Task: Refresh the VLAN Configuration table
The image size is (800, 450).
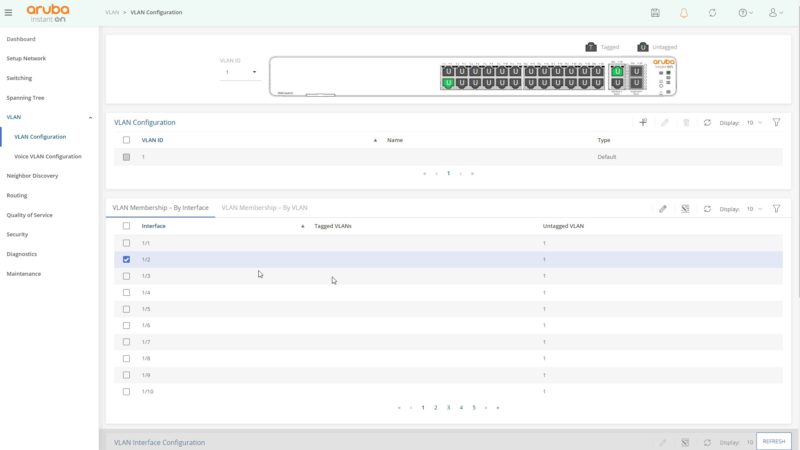Action: pos(708,122)
